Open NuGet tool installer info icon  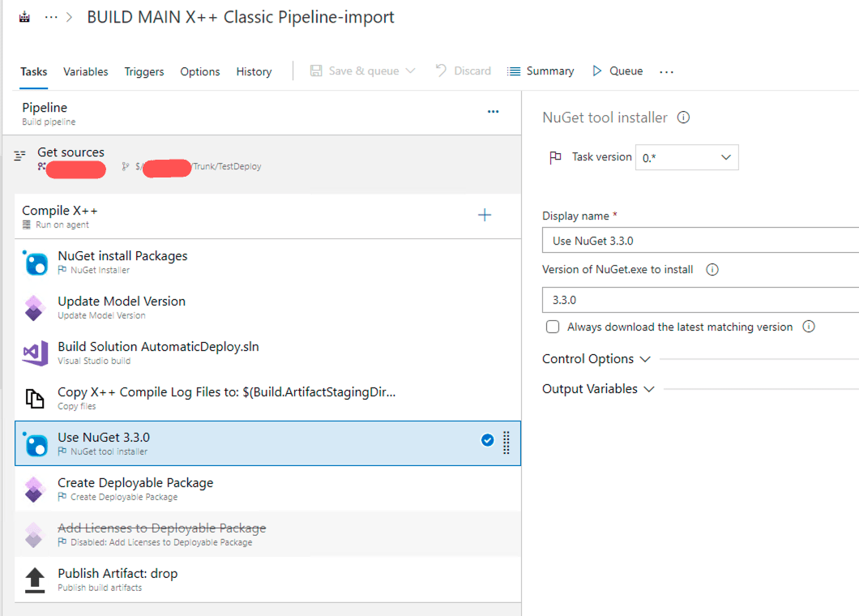(683, 118)
